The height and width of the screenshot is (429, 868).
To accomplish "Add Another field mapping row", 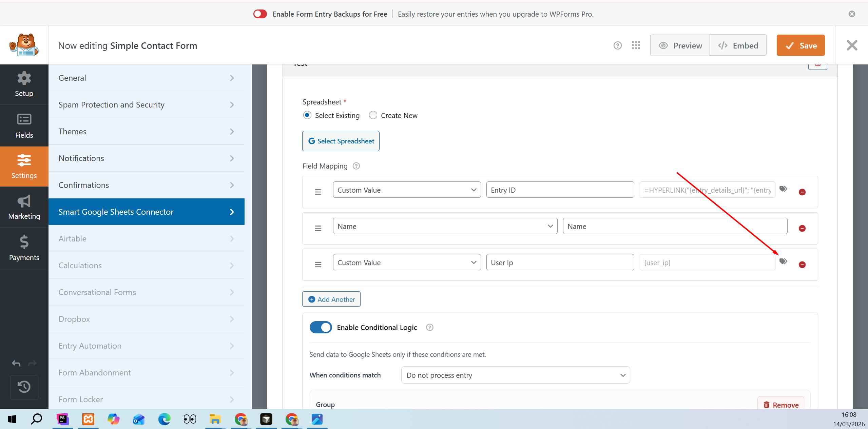I will [331, 299].
